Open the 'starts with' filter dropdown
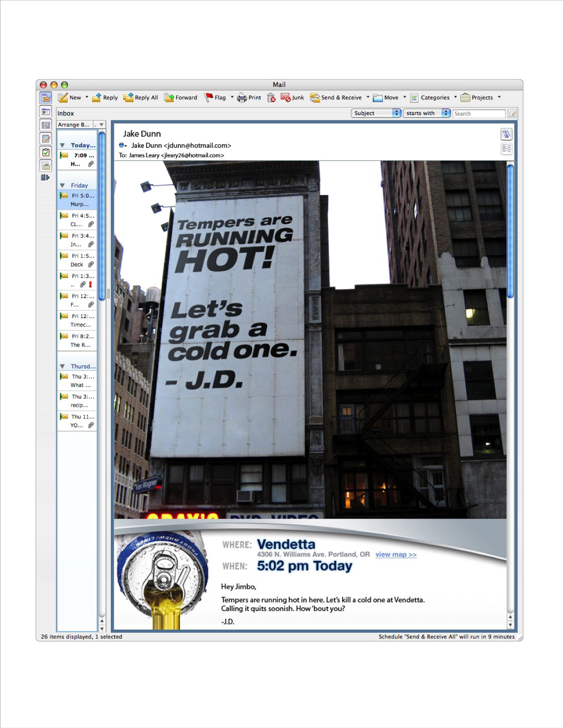Image resolution: width=563 pixels, height=728 pixels. click(427, 113)
